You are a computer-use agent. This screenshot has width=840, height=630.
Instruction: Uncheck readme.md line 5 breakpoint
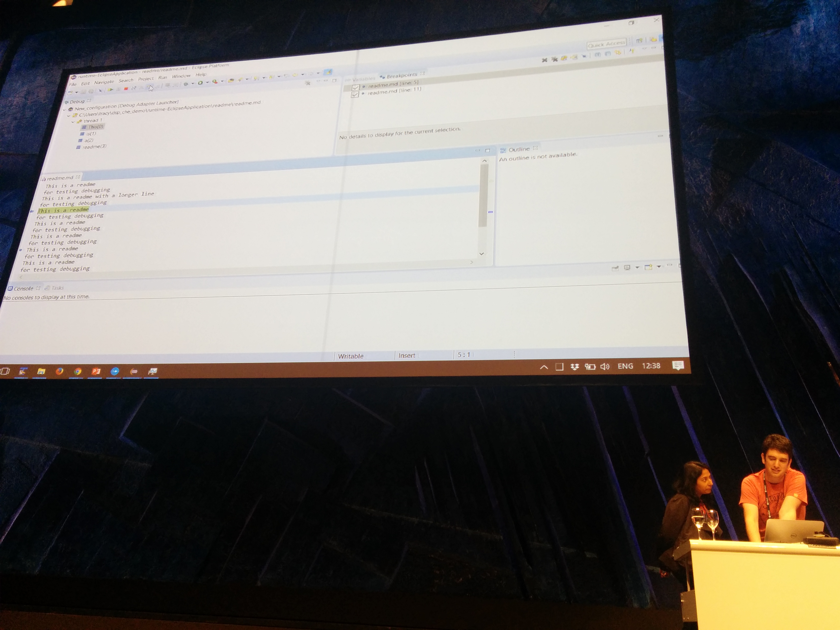(x=355, y=87)
